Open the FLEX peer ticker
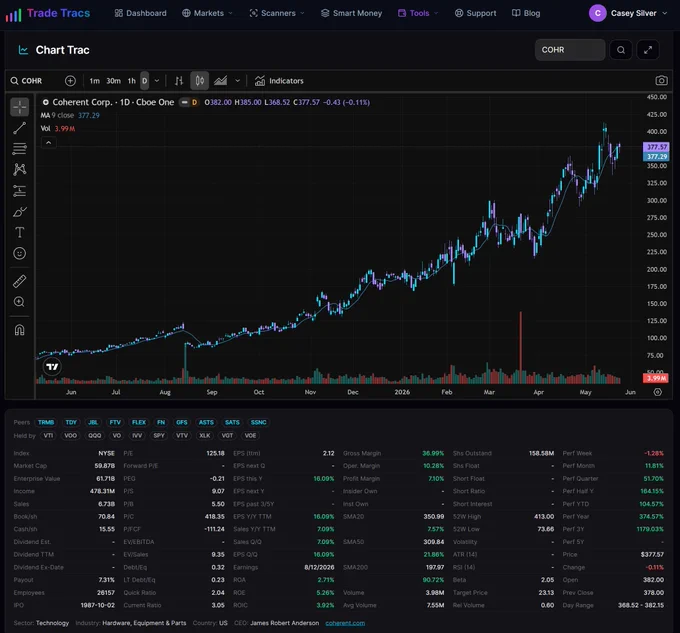The height and width of the screenshot is (633, 680). (139, 422)
